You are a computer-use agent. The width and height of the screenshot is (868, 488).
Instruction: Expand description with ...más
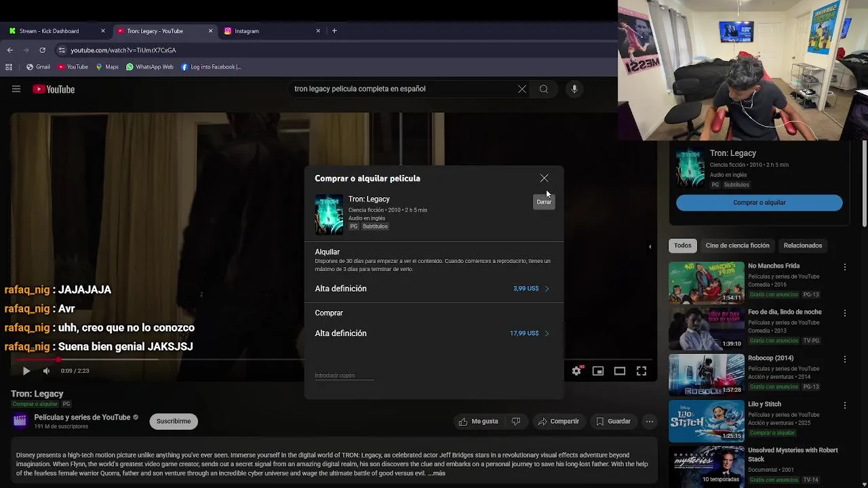coord(437,473)
